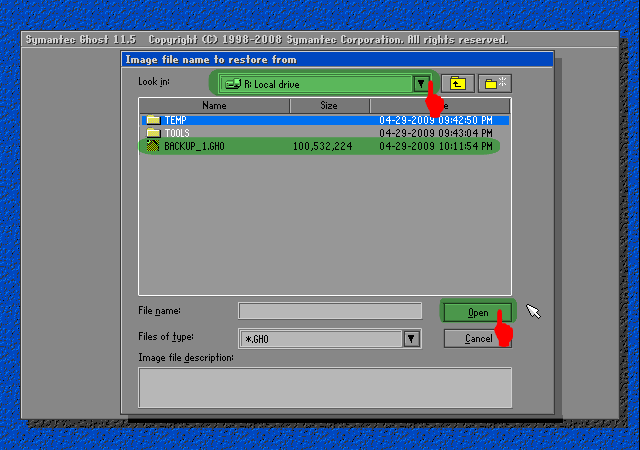Click the *.GHO file type field
640x450 pixels.
tap(321, 339)
